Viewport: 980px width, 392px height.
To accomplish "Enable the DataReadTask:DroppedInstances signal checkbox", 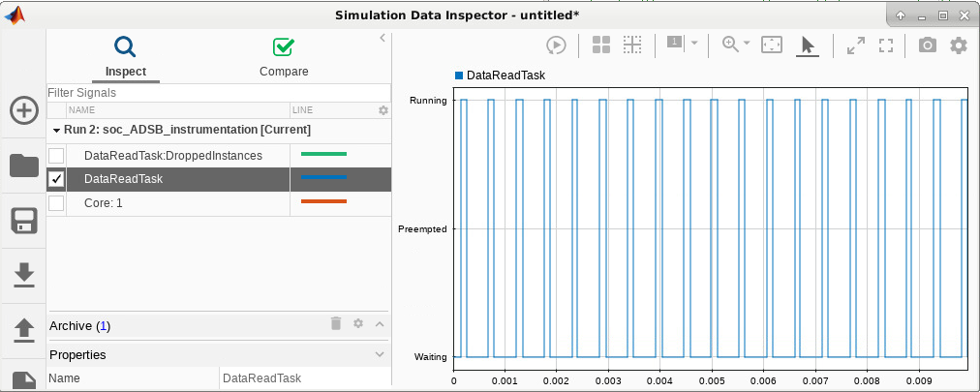I will click(x=56, y=155).
